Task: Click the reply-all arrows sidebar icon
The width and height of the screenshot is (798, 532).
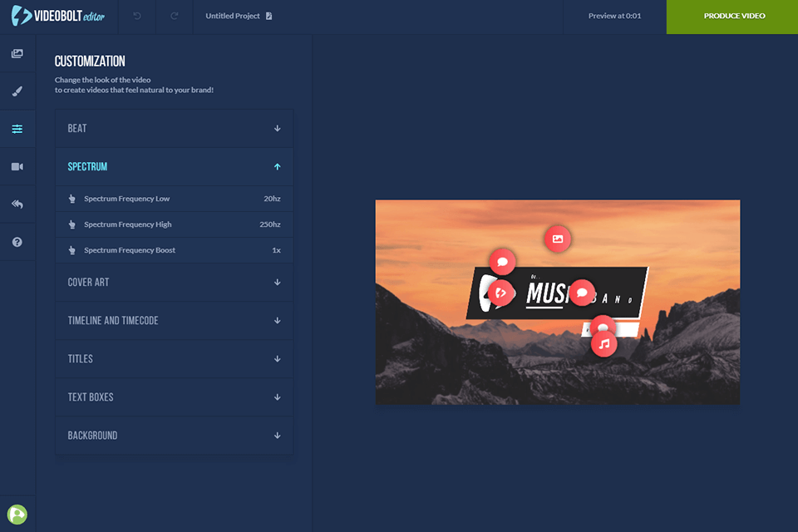Action: 17,204
